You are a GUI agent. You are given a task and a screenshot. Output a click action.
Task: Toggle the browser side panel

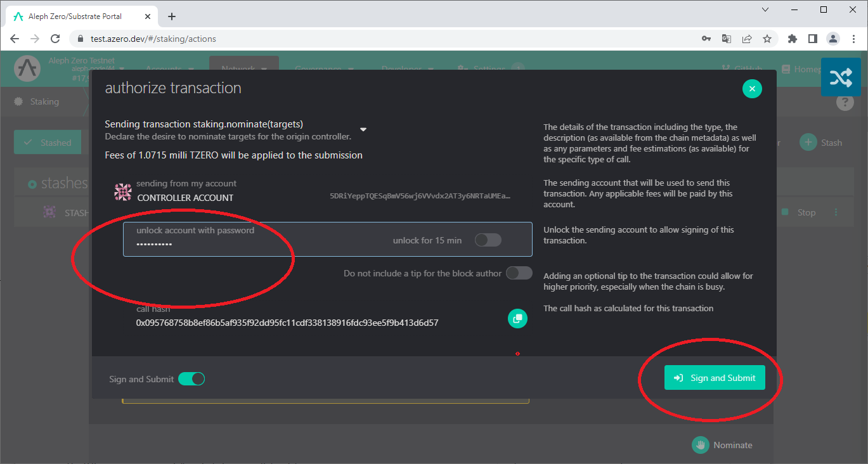[813, 39]
